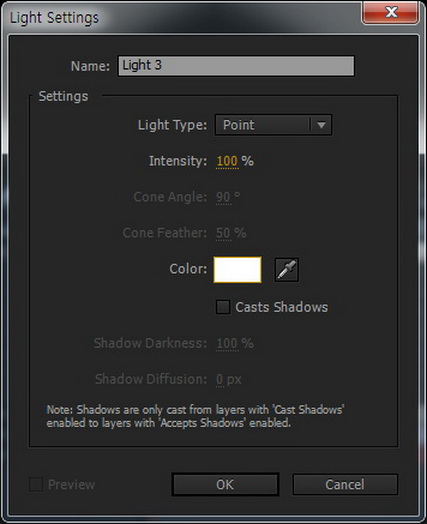Click the Cone Feather 50 value

tap(223, 233)
